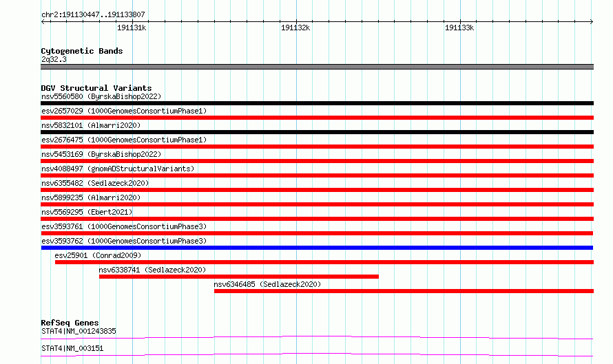Image resolution: width=613 pixels, height=364 pixels.
Task: Click the gray 2q32.3 cytogenetic band
Action: tap(317, 67)
